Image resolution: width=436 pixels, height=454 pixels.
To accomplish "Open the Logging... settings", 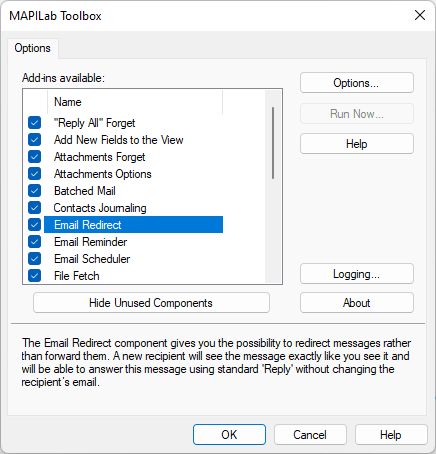I will [x=357, y=274].
